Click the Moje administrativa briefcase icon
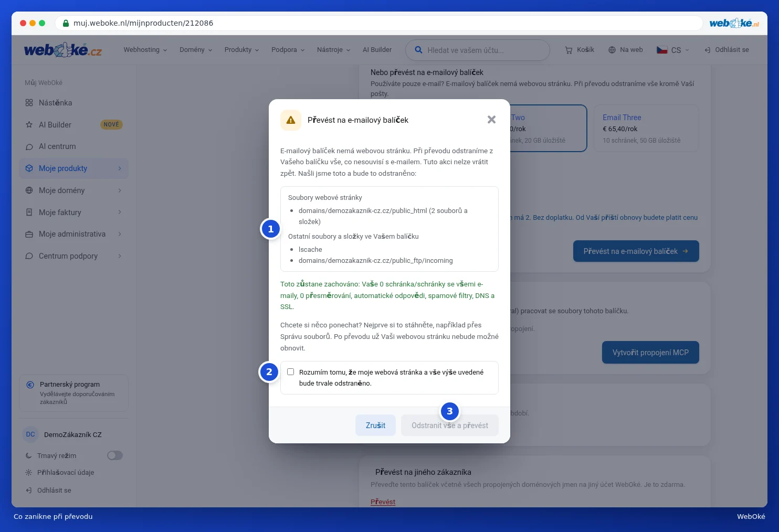Viewport: 779px width, 532px height. tap(29, 234)
